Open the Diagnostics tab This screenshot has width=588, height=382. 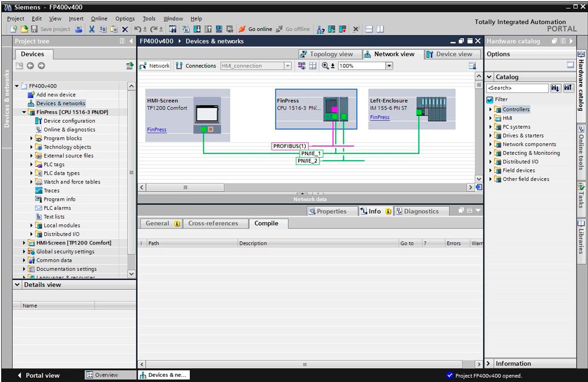coord(422,212)
